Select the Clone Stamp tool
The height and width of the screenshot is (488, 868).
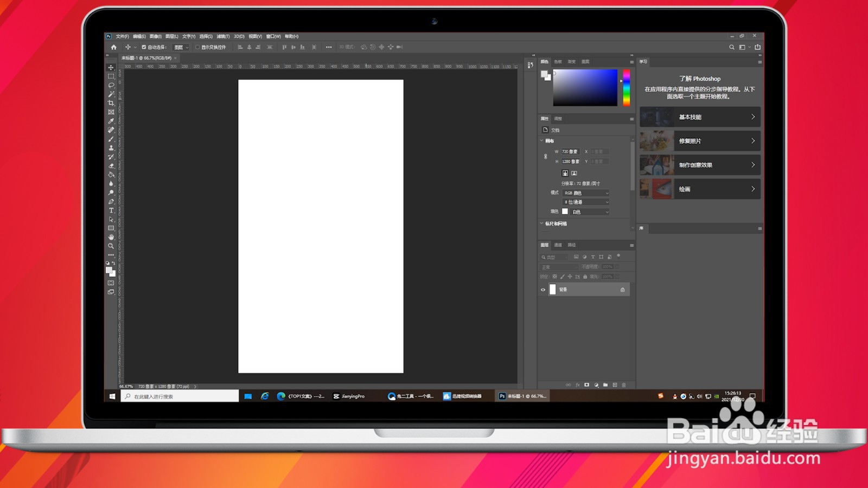111,148
